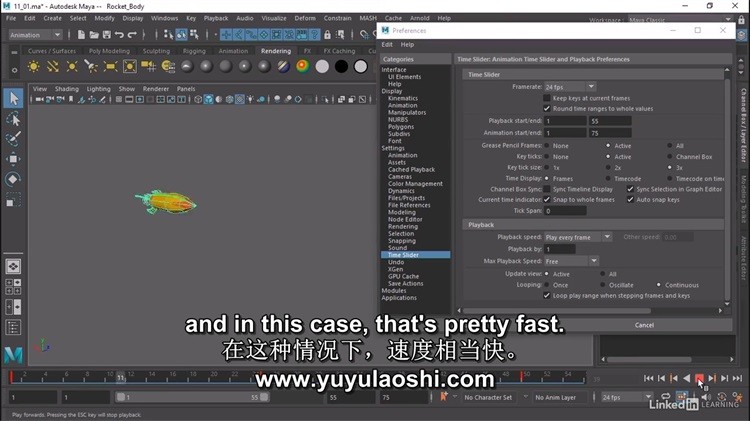
Task: Click Cancel in Preferences window
Action: coord(644,325)
